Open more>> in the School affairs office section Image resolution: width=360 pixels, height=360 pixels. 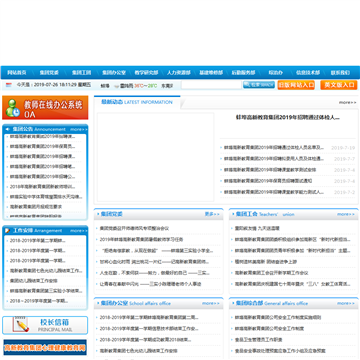coord(211,303)
